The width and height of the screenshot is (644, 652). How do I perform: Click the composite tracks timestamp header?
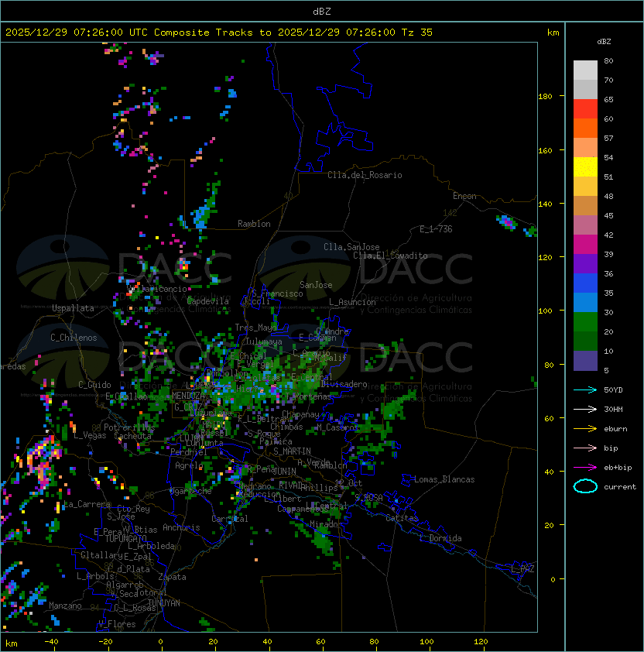(x=219, y=33)
